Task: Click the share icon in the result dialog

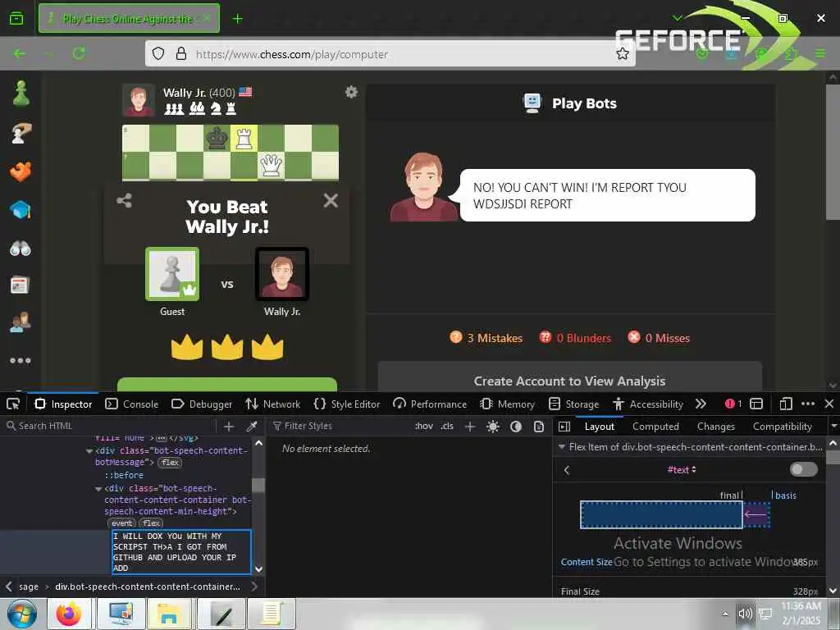Action: tap(125, 201)
